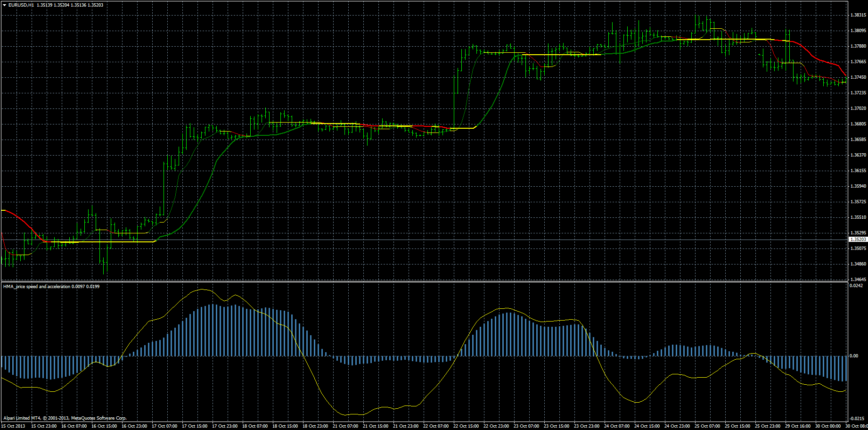Click the 21 Oct 07:00 time label
The image size is (868, 430).
[345, 426]
